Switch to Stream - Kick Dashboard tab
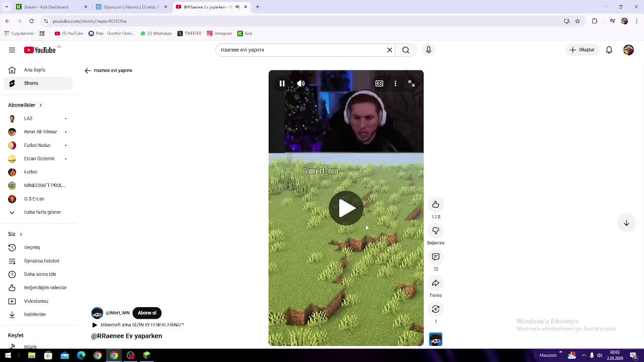The height and width of the screenshot is (362, 644). [50, 7]
